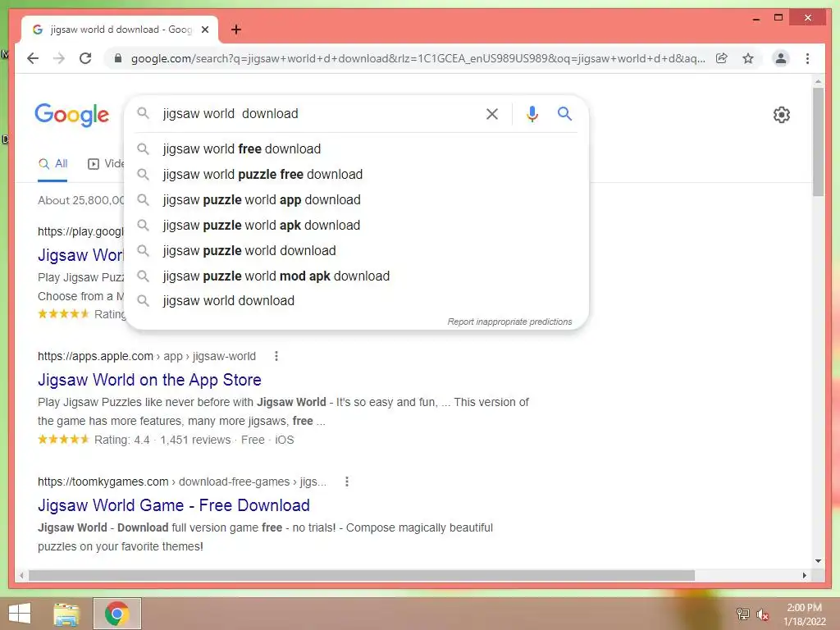
Task: Choose the last suggestion jigsaw world download
Action: pos(356,300)
